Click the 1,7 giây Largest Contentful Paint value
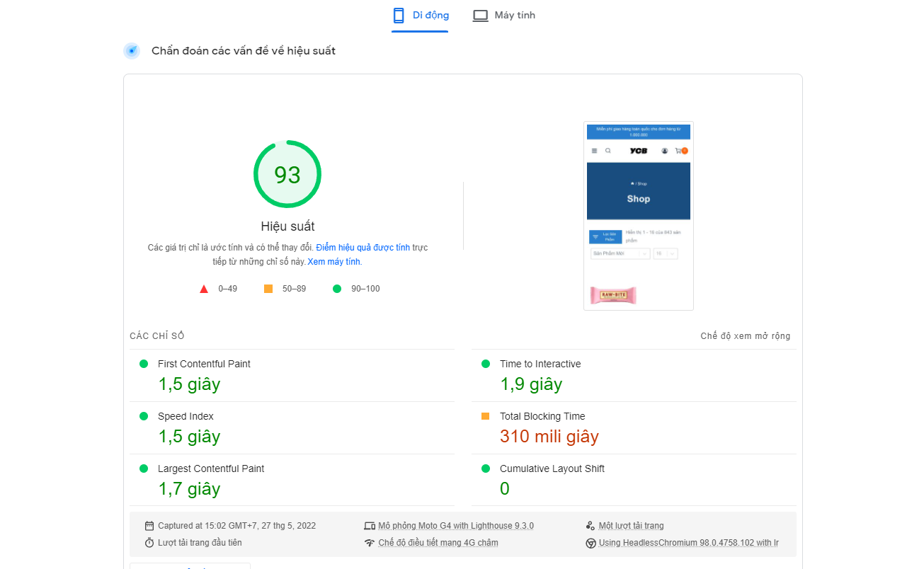Viewport: 924px width, 569px height. [x=189, y=489]
